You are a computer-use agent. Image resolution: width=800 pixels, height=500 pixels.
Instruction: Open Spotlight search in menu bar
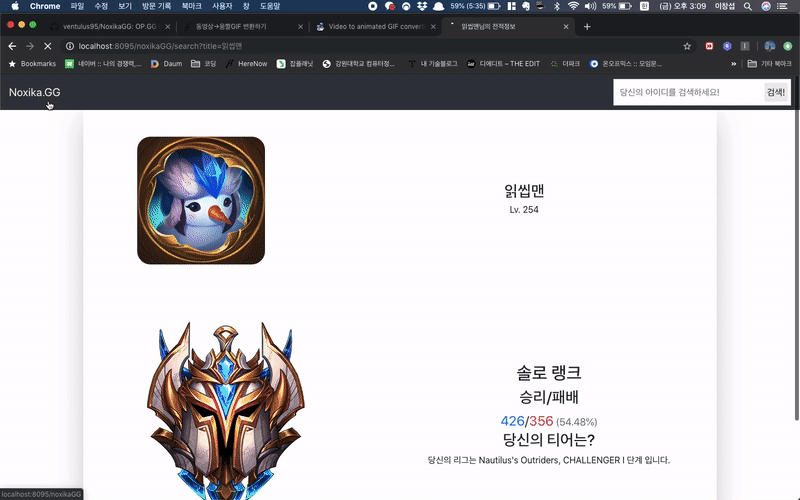click(x=747, y=6)
